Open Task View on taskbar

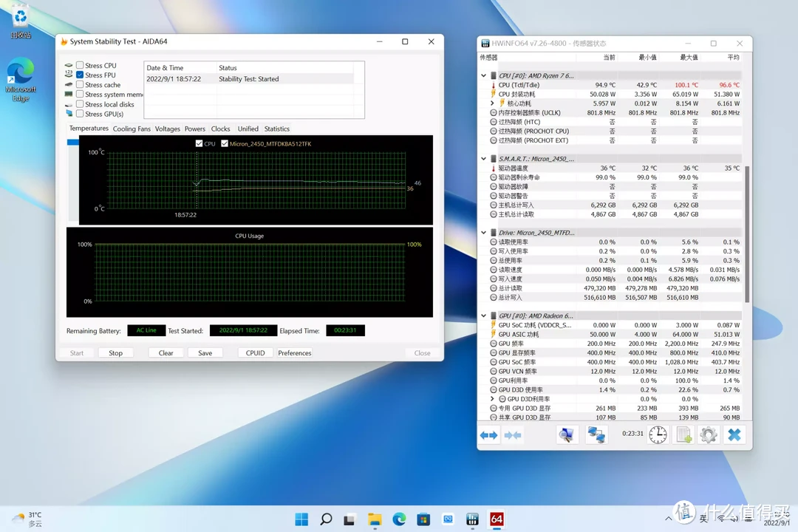pyautogui.click(x=349, y=519)
